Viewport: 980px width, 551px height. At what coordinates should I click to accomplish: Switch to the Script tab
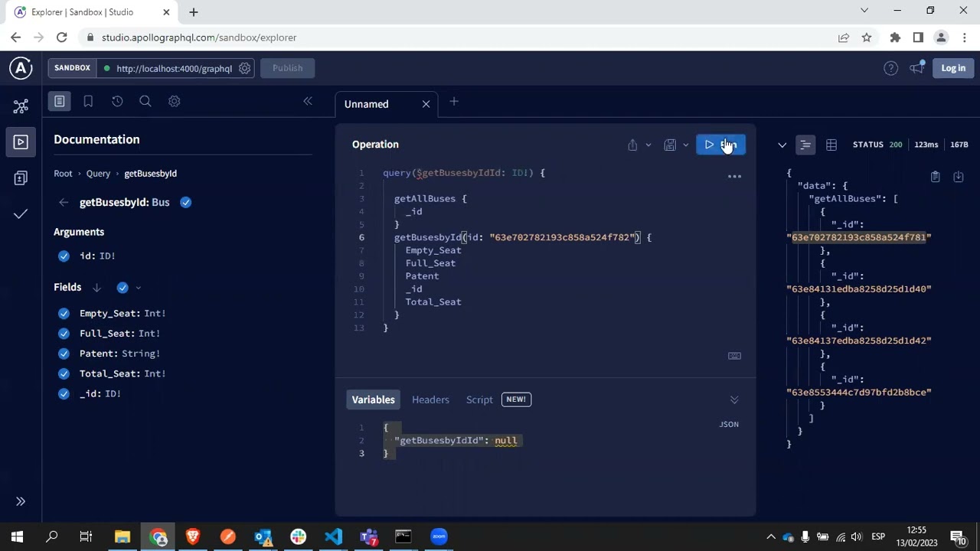click(x=479, y=399)
